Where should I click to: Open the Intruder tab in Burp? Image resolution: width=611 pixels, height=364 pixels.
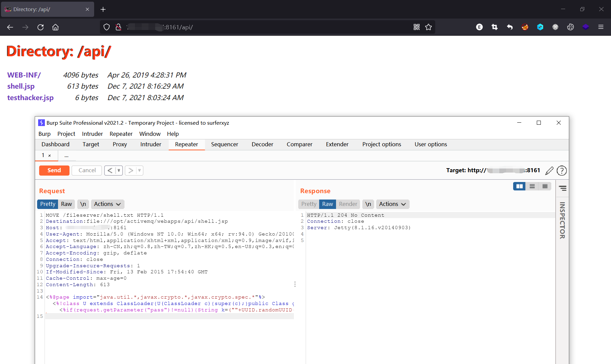click(151, 145)
